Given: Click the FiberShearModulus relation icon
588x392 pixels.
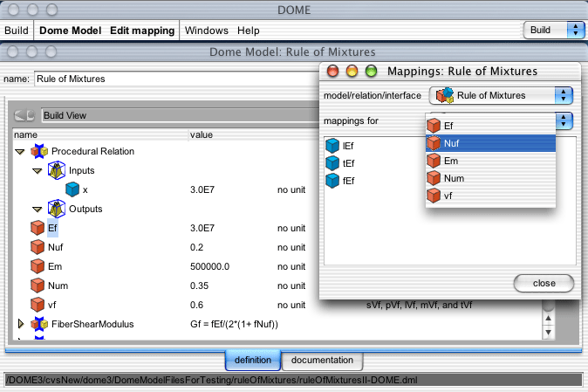Looking at the screenshot, I should (x=39, y=324).
